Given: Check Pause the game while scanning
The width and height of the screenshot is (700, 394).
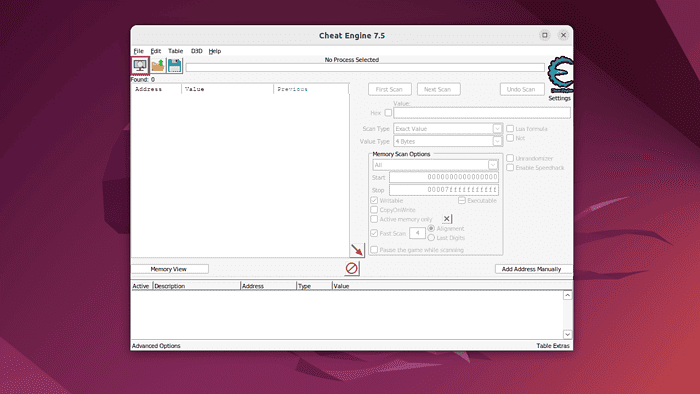Looking at the screenshot, I should (374, 250).
